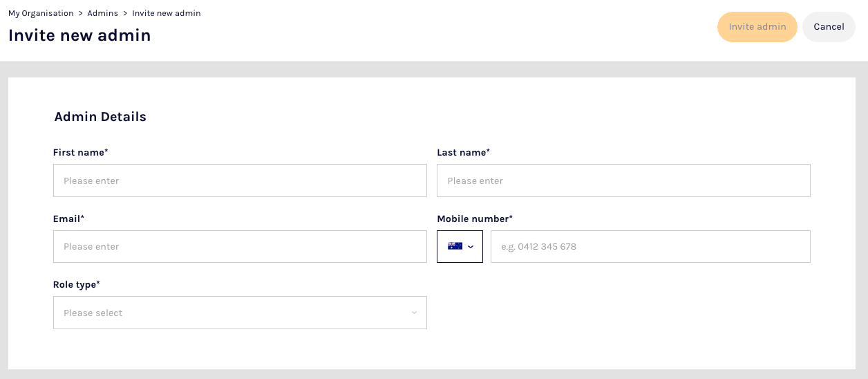Click the Email label text

(68, 219)
